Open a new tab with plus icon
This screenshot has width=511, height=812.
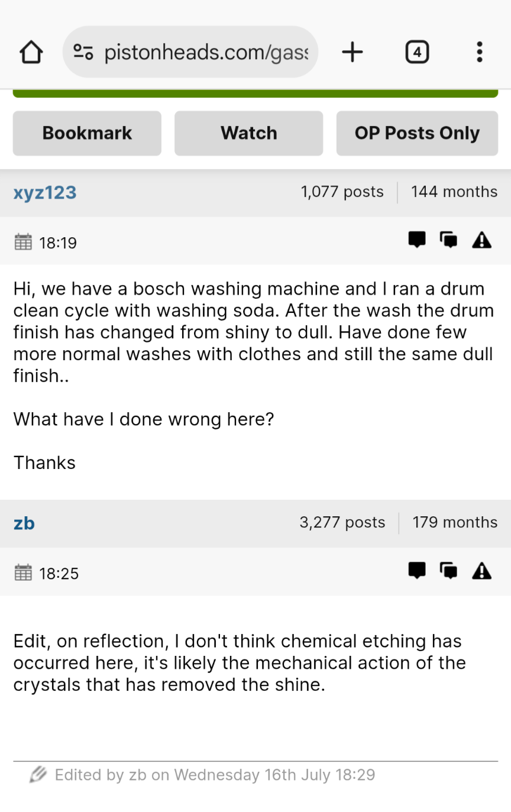352,53
